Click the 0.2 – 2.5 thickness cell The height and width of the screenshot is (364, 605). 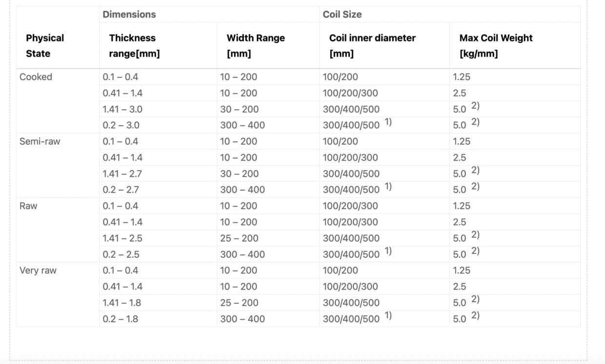121,254
